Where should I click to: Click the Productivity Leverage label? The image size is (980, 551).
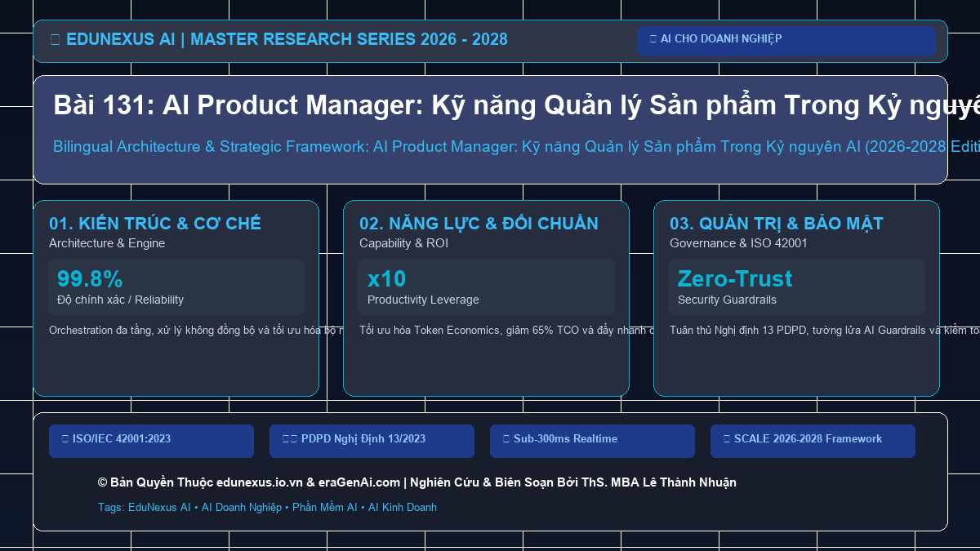[423, 300]
